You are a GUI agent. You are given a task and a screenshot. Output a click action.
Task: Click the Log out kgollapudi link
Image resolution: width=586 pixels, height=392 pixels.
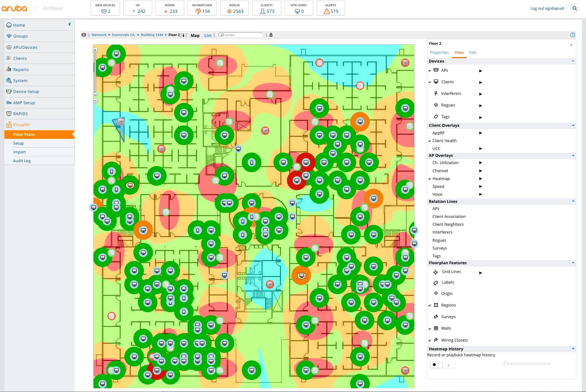tap(547, 8)
